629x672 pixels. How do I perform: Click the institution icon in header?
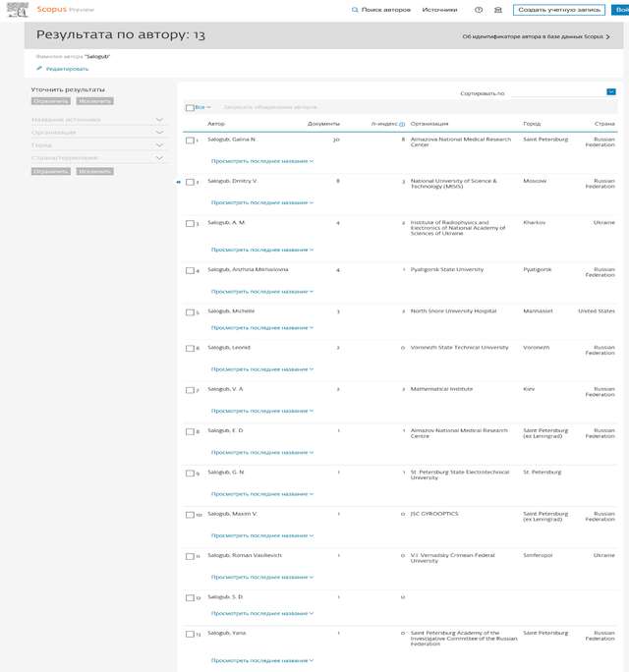pos(497,10)
